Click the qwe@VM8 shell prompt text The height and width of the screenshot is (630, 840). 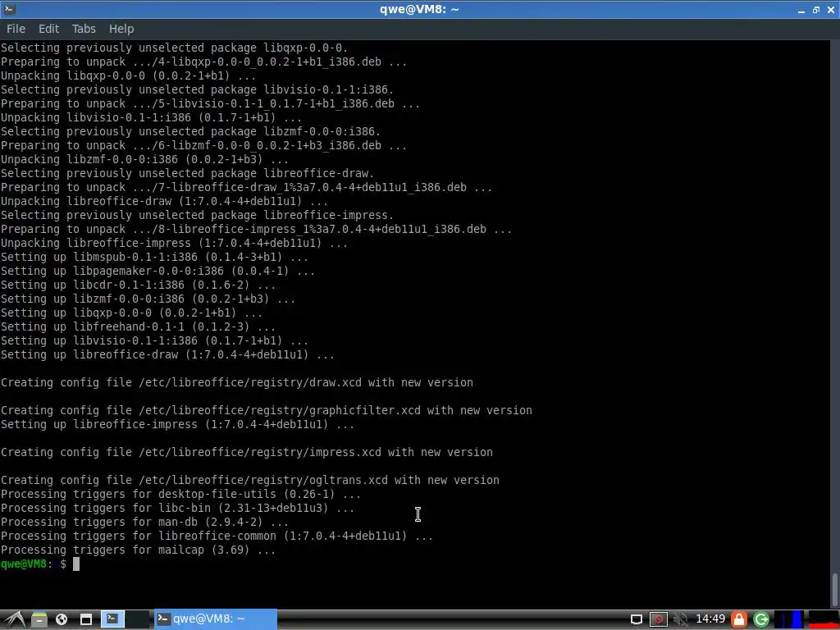(33, 564)
